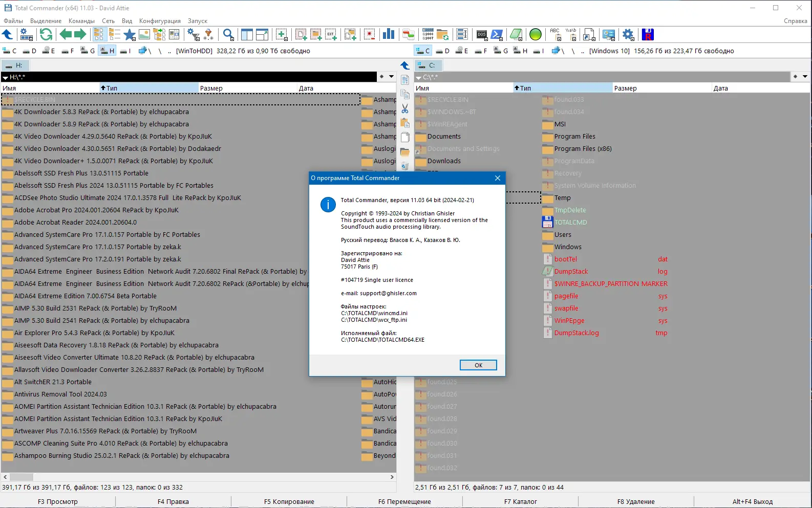Click OK in the about dialog
812x508 pixels.
coord(478,365)
